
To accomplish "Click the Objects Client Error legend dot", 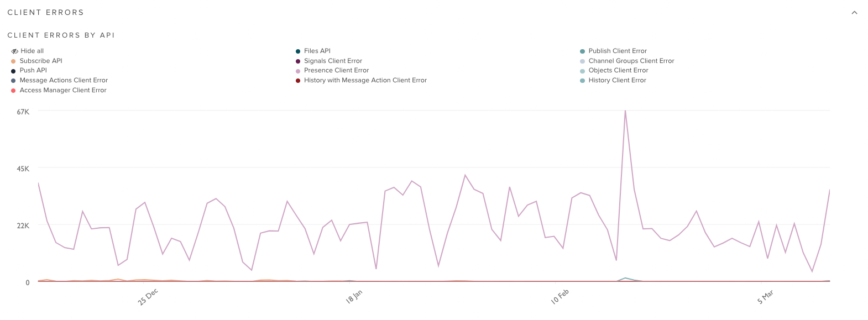I will pyautogui.click(x=582, y=71).
